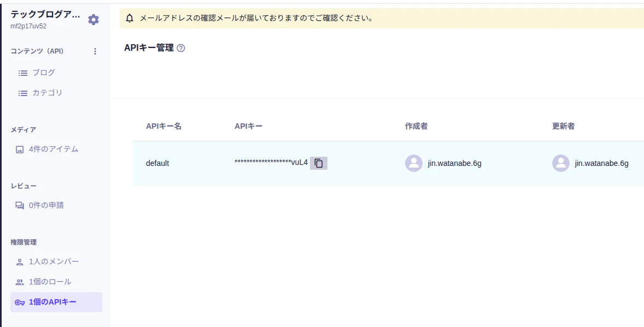Click the レビュー section label

pos(24,186)
